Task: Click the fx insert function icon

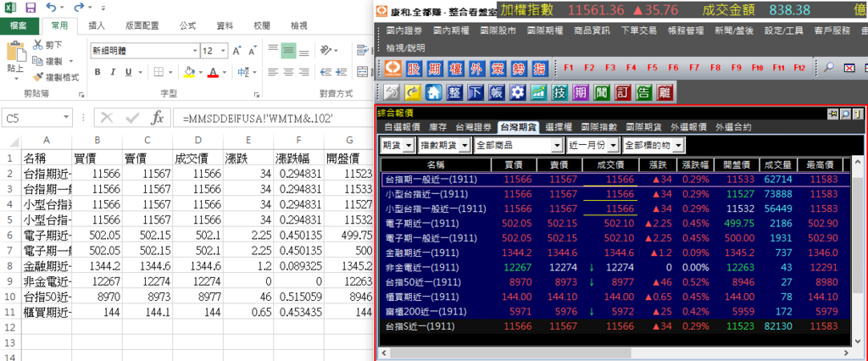Action: [x=157, y=118]
